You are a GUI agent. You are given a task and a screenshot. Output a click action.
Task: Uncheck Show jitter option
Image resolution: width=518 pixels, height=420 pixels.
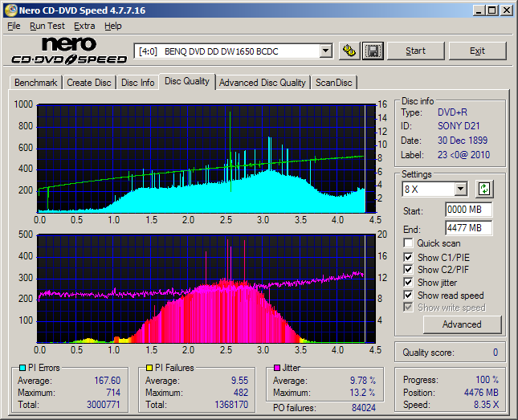click(409, 283)
